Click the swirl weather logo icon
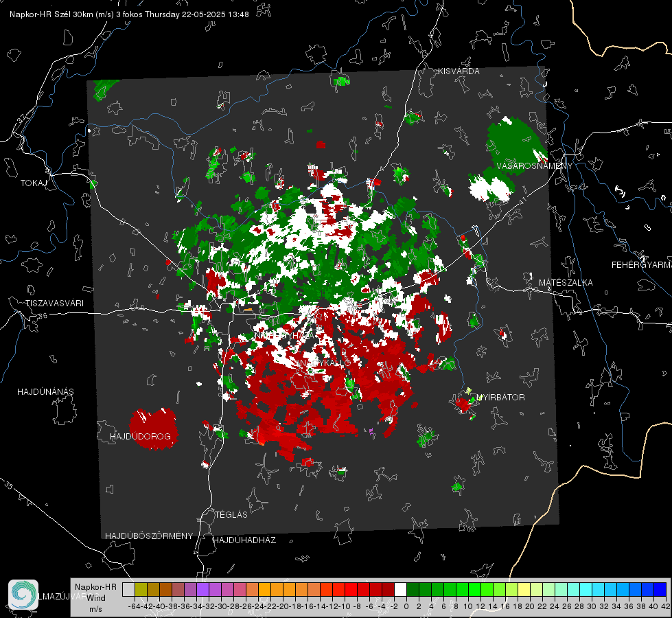This screenshot has width=672, height=618. tap(23, 595)
